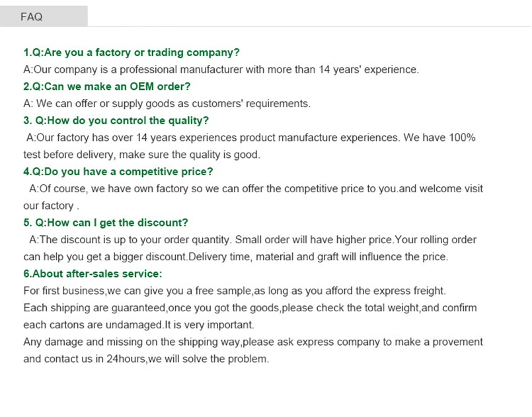Select the answer about 14 years' experience
Screen dimensions: 532x417
[x=221, y=69]
